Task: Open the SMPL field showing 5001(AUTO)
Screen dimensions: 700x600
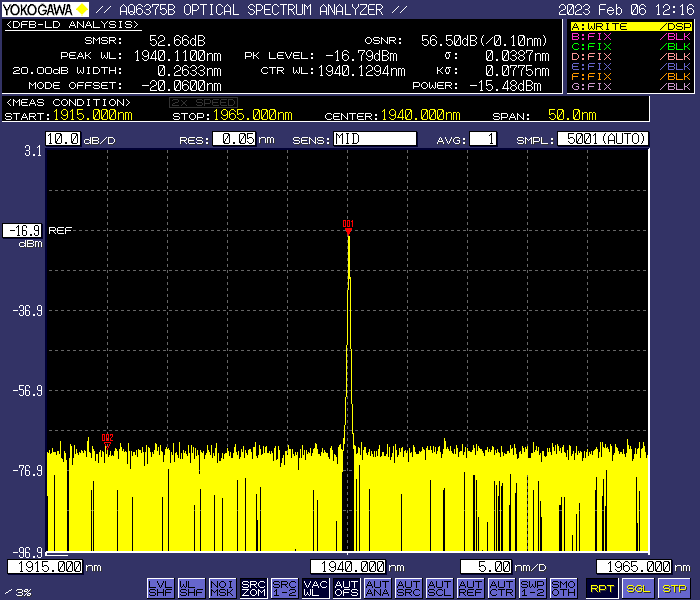Action: pyautogui.click(x=602, y=139)
